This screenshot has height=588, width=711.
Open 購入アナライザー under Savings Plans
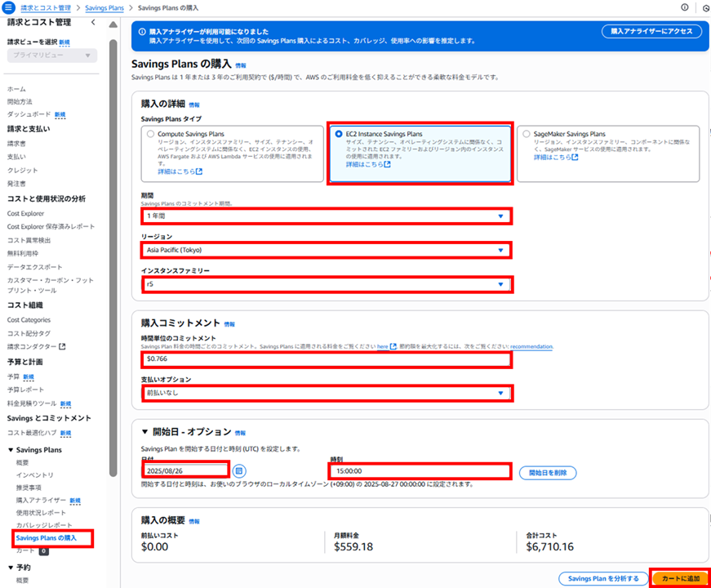point(41,501)
